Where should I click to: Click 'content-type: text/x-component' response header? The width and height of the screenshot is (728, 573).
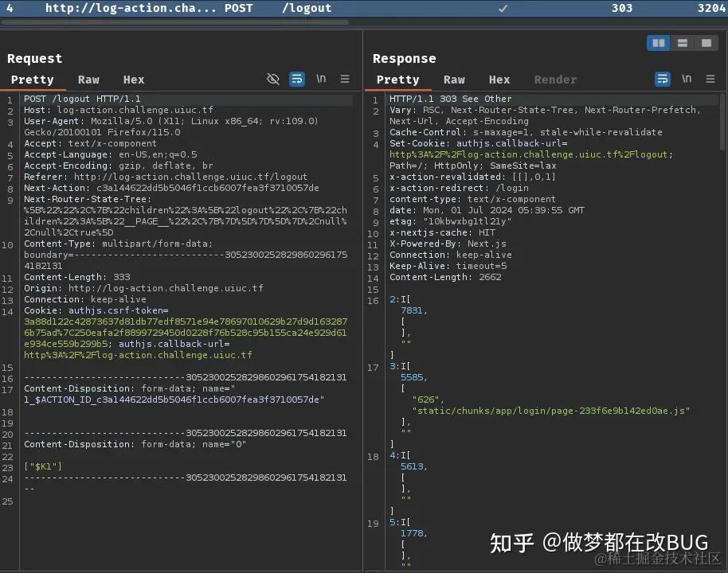click(472, 199)
